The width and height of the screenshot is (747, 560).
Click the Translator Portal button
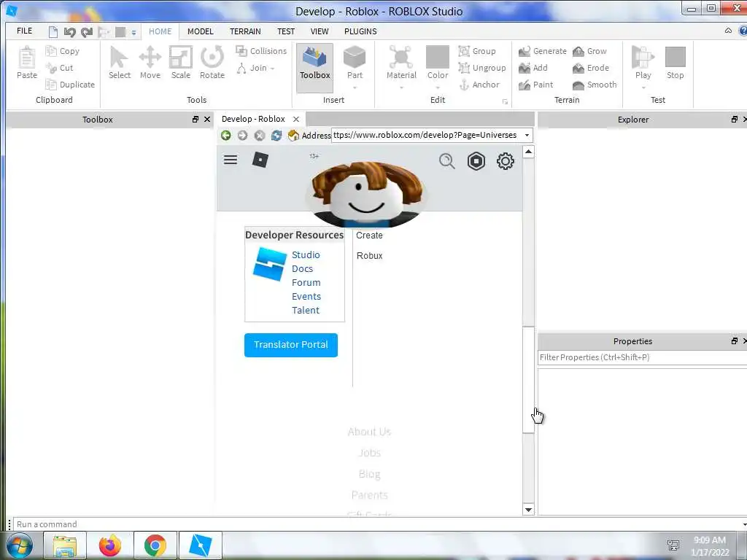[291, 345]
